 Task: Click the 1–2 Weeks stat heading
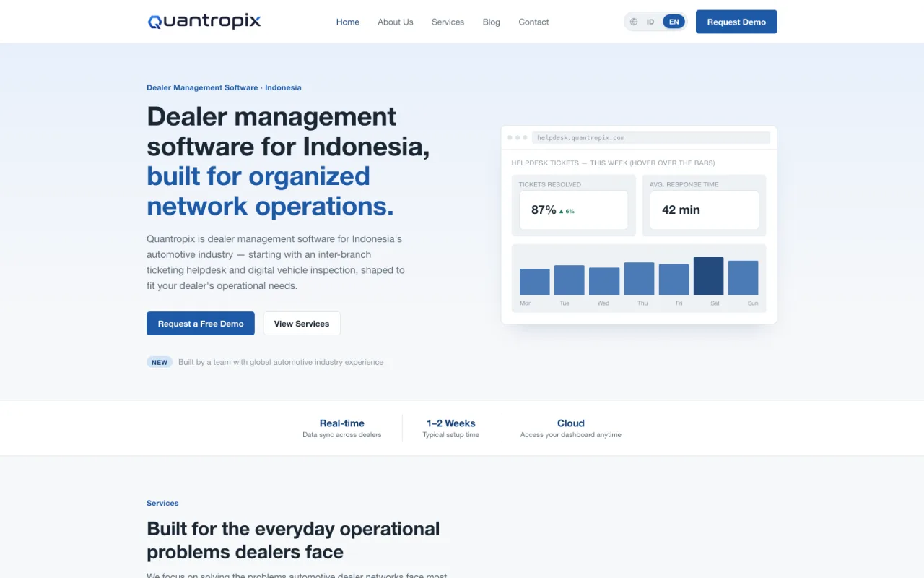[451, 423]
